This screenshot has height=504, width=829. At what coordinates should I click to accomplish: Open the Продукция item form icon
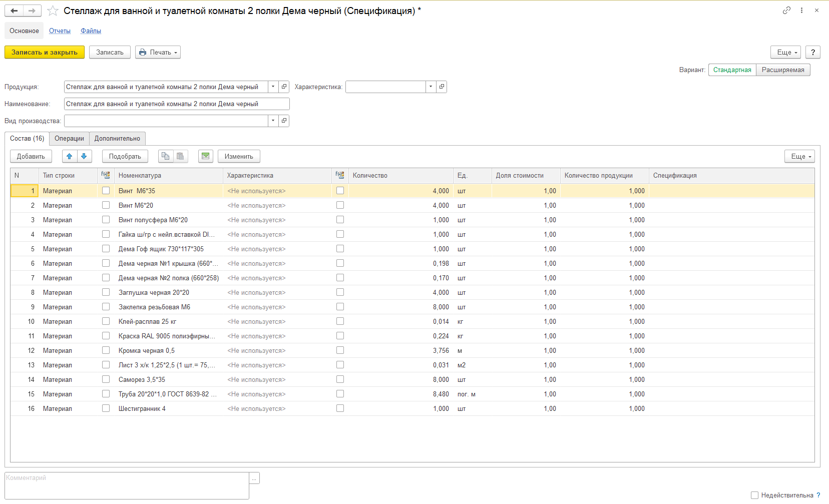[284, 87]
